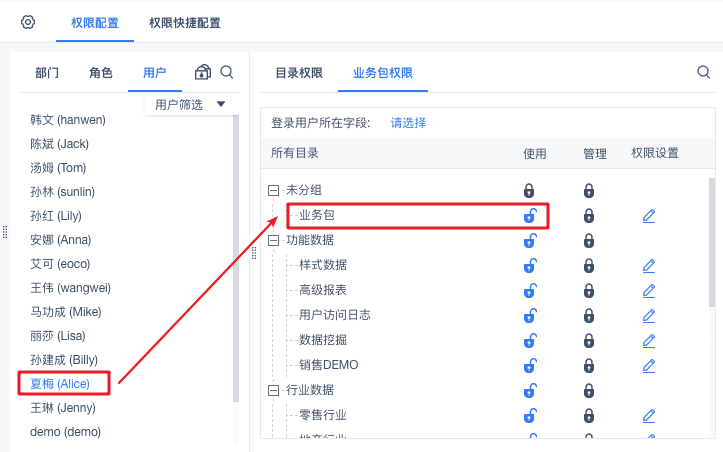Collapse the 功能数据 tree node
The width and height of the screenshot is (723, 452).
pos(273,240)
